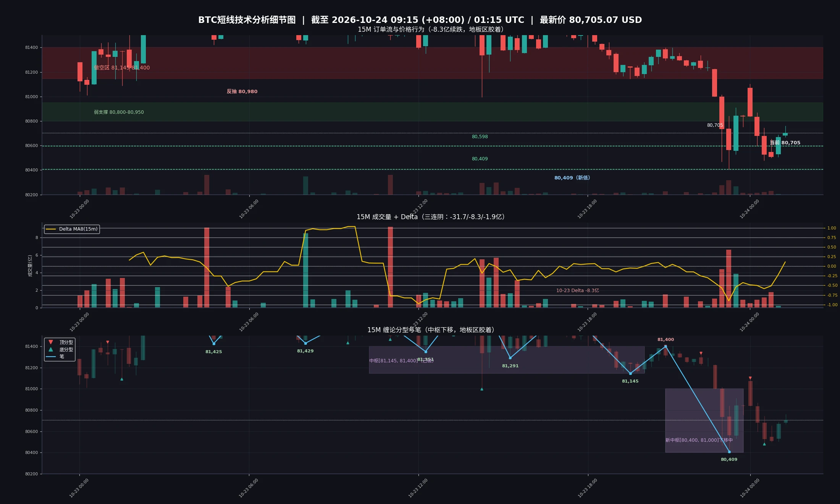Click the 0.00 tick on the Delta axis

click(x=832, y=267)
